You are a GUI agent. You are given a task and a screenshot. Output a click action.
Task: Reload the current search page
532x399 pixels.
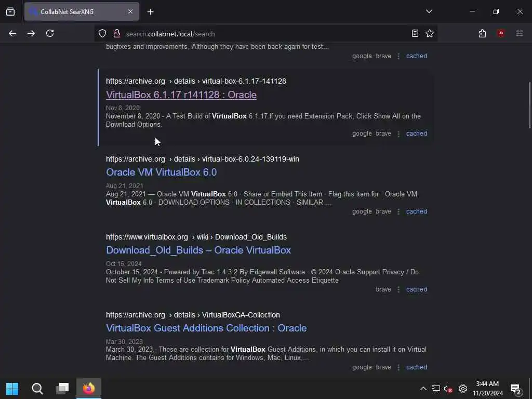pos(50,33)
